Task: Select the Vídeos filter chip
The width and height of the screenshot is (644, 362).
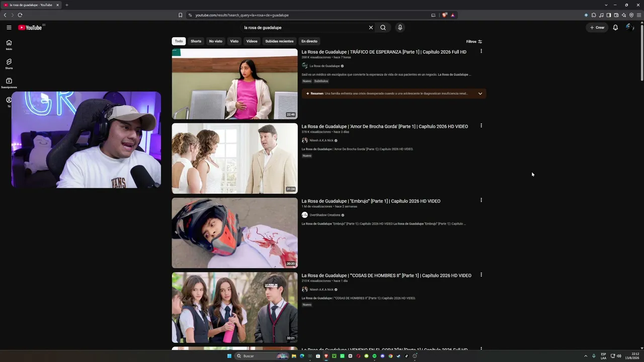Action: point(252,41)
